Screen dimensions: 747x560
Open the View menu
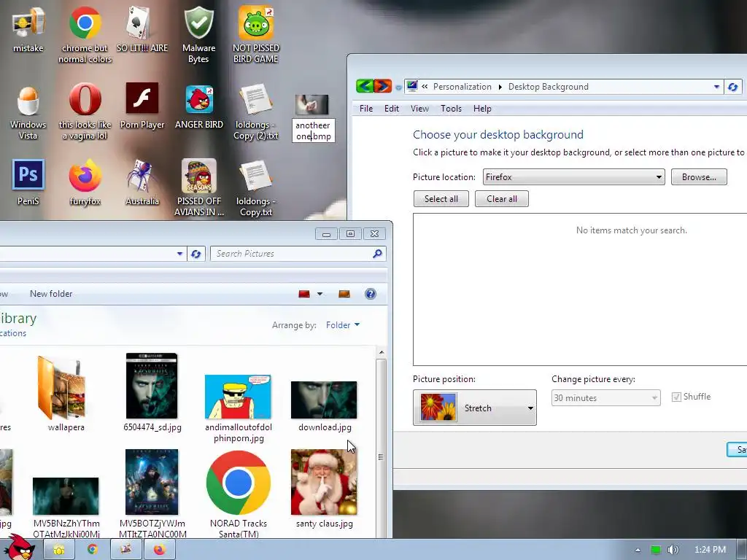click(419, 109)
